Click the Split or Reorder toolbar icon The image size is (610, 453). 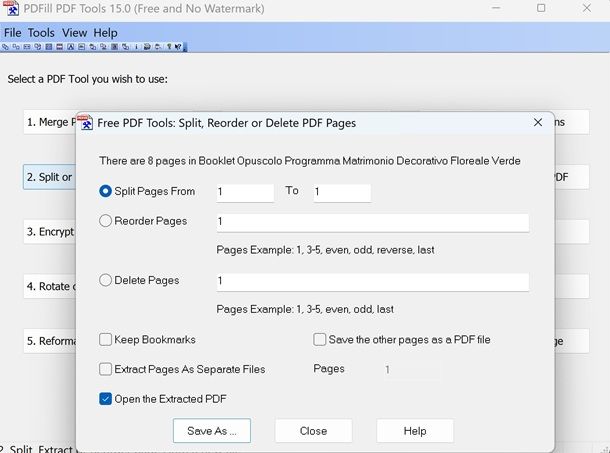(16, 47)
